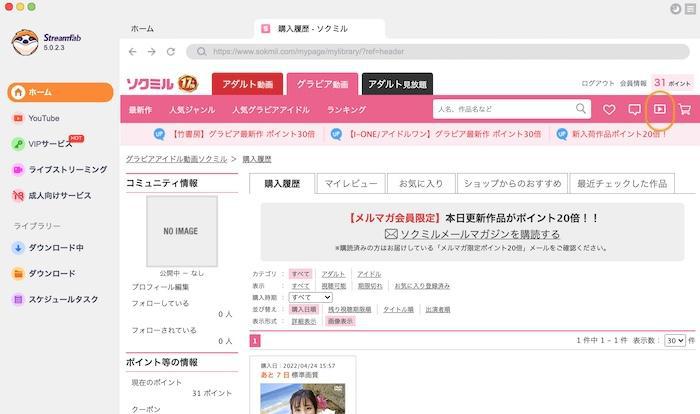Open the グラビアアイドル動画ソクミル breadcrumb
Viewport: 700px width, 414px height.
pyautogui.click(x=176, y=159)
